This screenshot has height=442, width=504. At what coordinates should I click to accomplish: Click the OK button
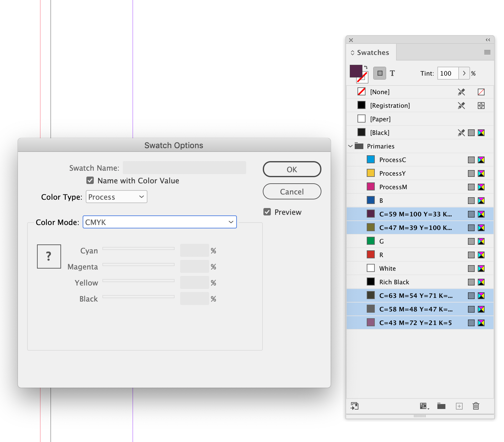click(291, 169)
